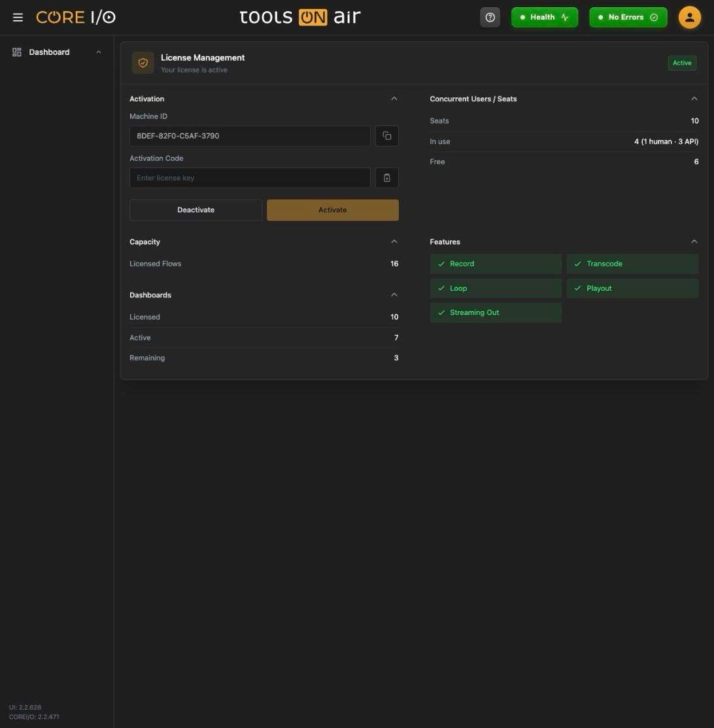Open the No Errors status button
The width and height of the screenshot is (714, 728).
point(628,17)
